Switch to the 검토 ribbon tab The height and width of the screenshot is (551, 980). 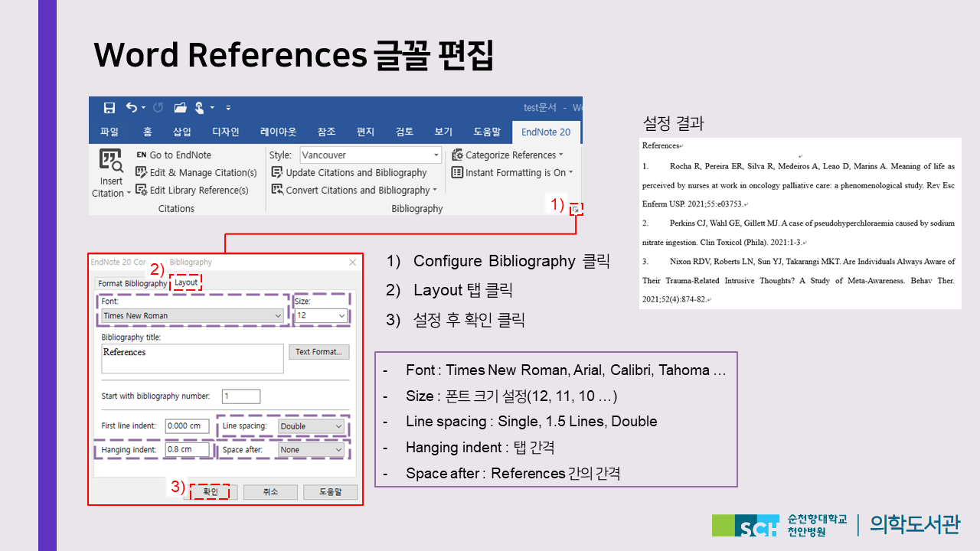coord(404,132)
